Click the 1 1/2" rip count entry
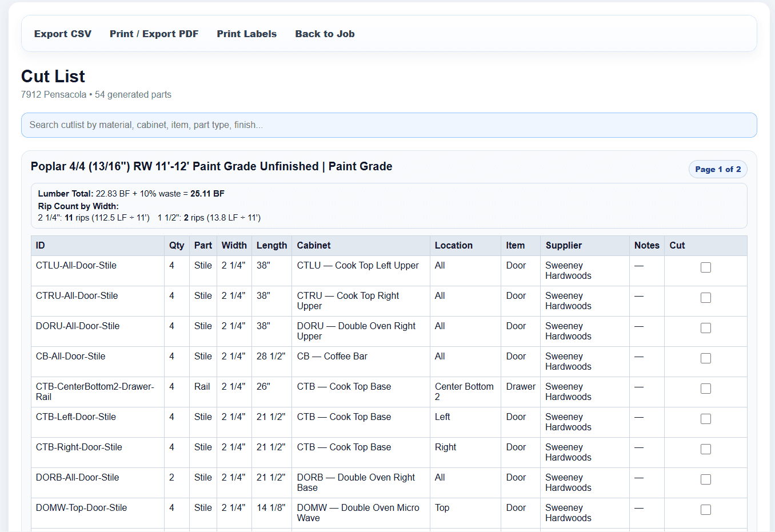 [x=209, y=218]
